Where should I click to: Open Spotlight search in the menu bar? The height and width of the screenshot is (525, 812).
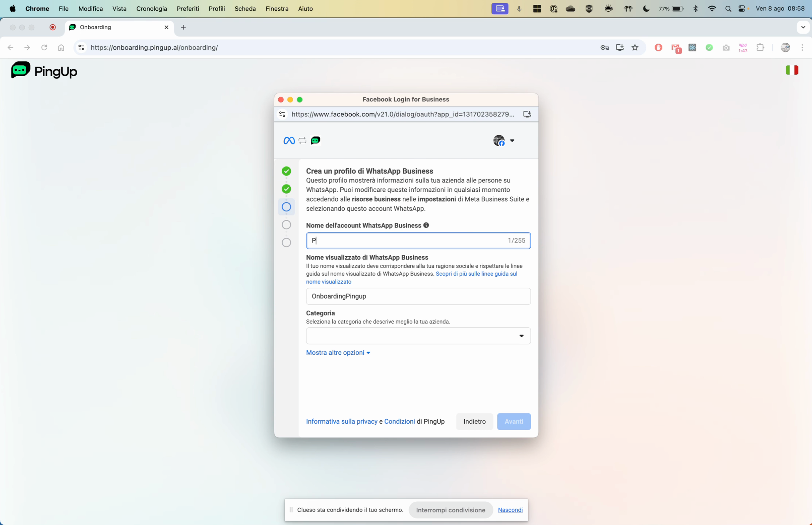728,9
